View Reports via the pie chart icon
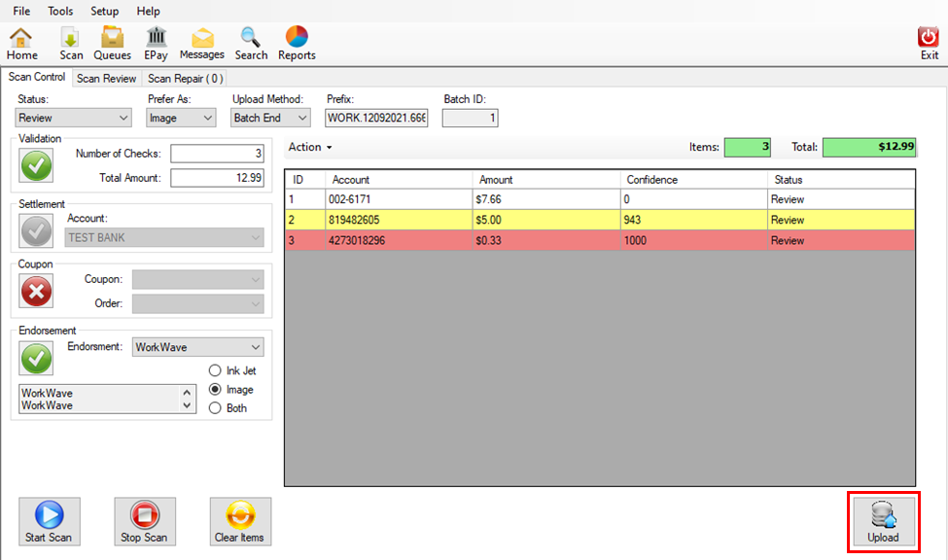 point(296,42)
